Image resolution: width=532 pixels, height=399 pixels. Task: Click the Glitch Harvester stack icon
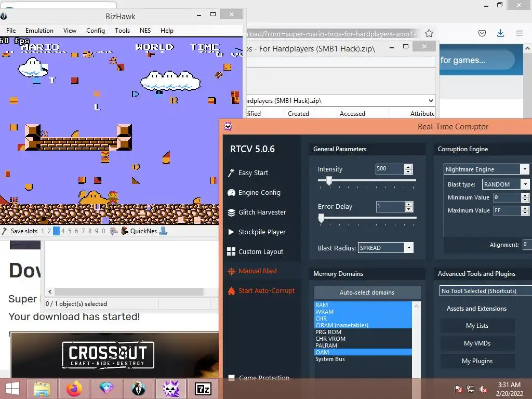[x=231, y=212]
